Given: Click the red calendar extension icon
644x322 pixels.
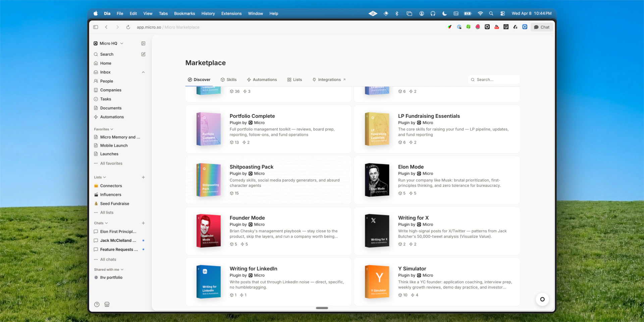Looking at the screenshot, I should click(497, 27).
